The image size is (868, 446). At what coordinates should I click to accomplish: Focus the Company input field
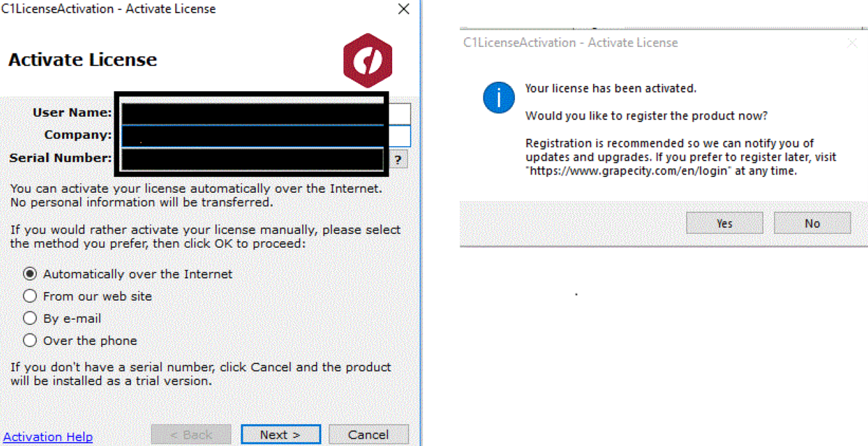tap(265, 135)
